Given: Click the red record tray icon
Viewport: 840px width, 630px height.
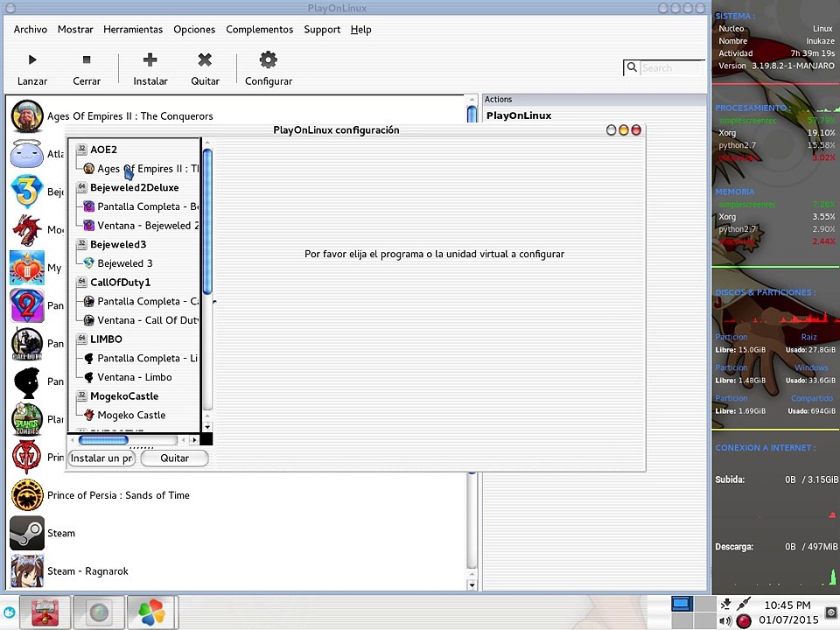Looking at the screenshot, I should (744, 621).
